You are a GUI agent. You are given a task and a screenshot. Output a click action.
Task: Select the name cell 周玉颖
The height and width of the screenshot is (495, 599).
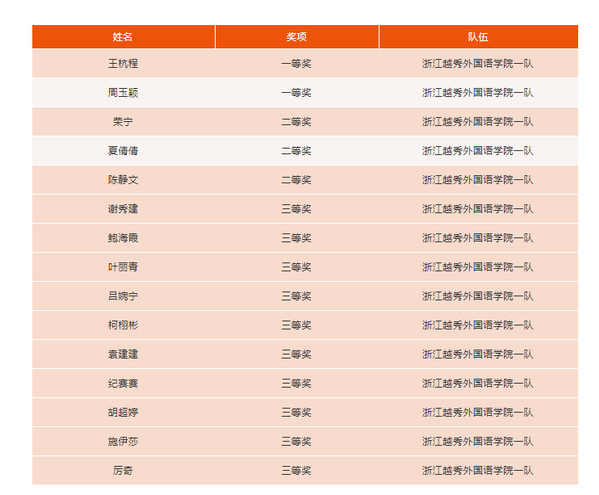[x=123, y=92]
